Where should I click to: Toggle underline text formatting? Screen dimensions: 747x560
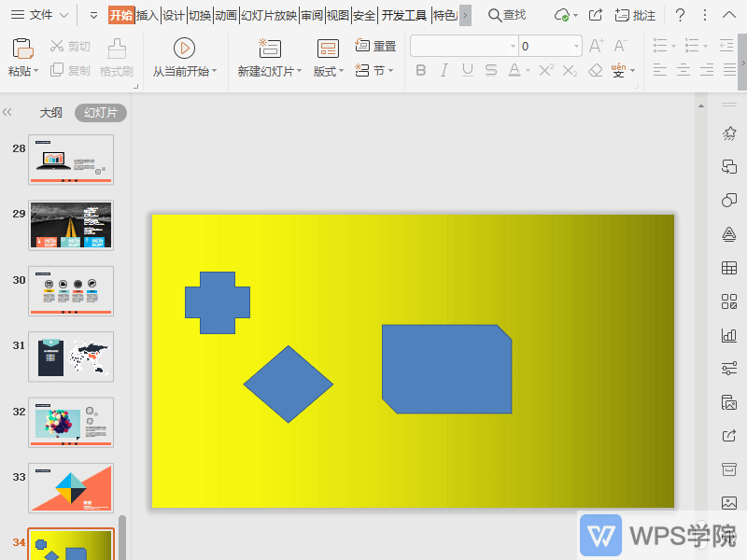(467, 70)
